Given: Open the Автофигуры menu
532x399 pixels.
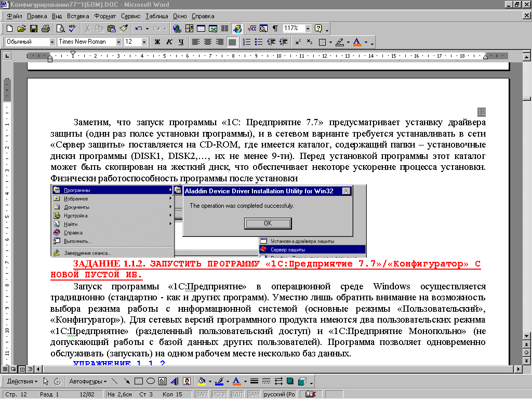Looking at the screenshot, I should pyautogui.click(x=87, y=381).
